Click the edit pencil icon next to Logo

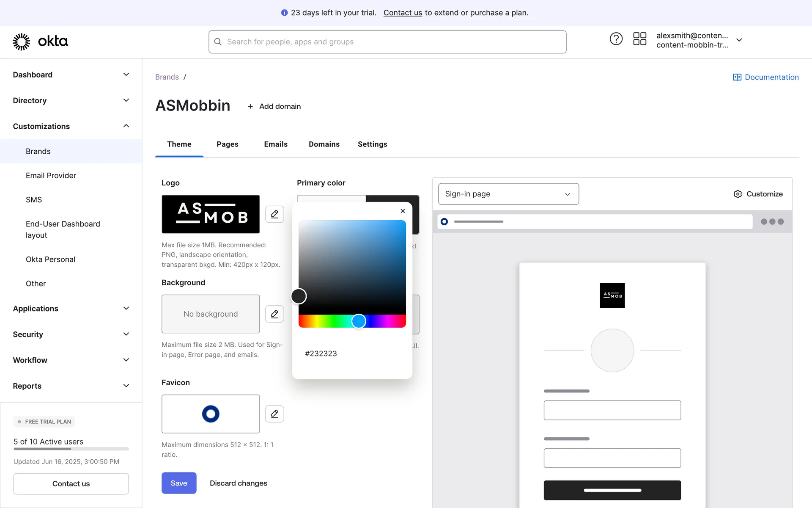274,214
